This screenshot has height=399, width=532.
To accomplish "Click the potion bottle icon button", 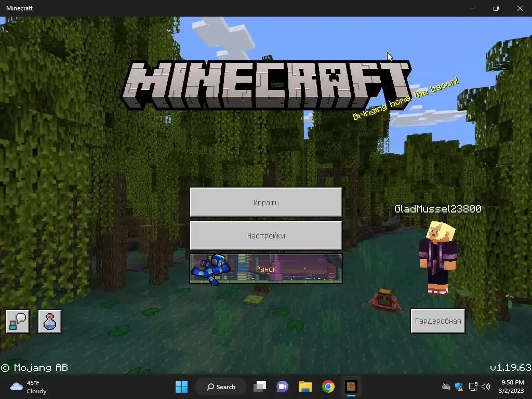I will (x=50, y=321).
